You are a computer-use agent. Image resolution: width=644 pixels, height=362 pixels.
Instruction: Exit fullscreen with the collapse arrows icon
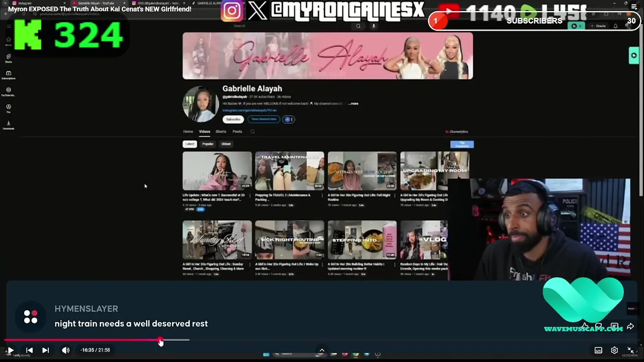630,350
